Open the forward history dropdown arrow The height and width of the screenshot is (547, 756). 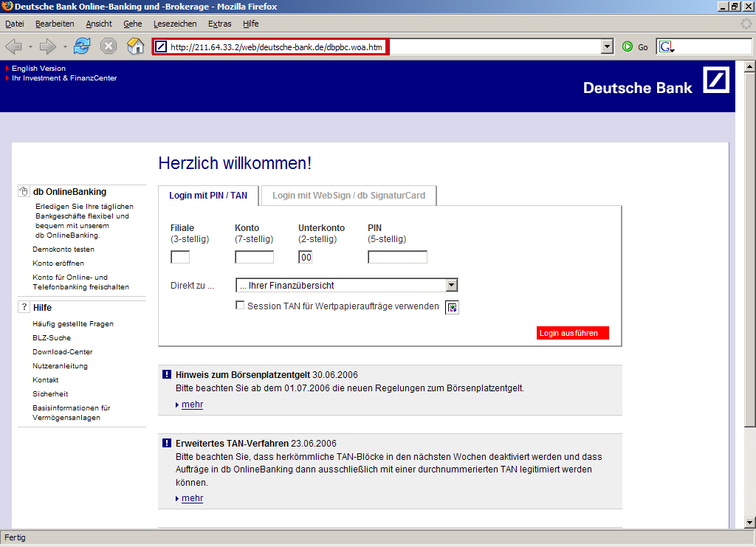(65, 47)
